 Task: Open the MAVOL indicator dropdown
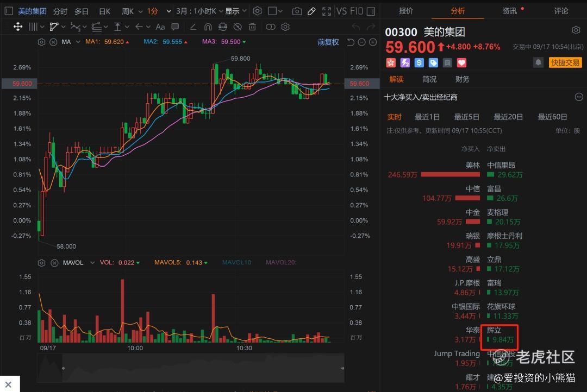pos(92,263)
